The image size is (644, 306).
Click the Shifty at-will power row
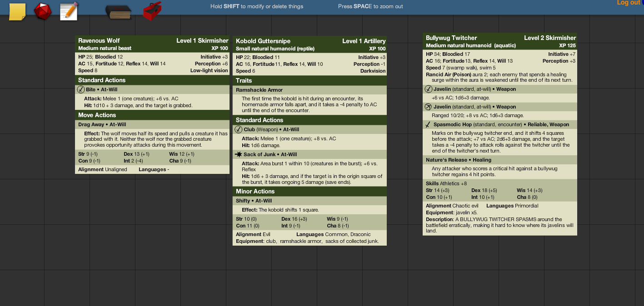point(309,201)
